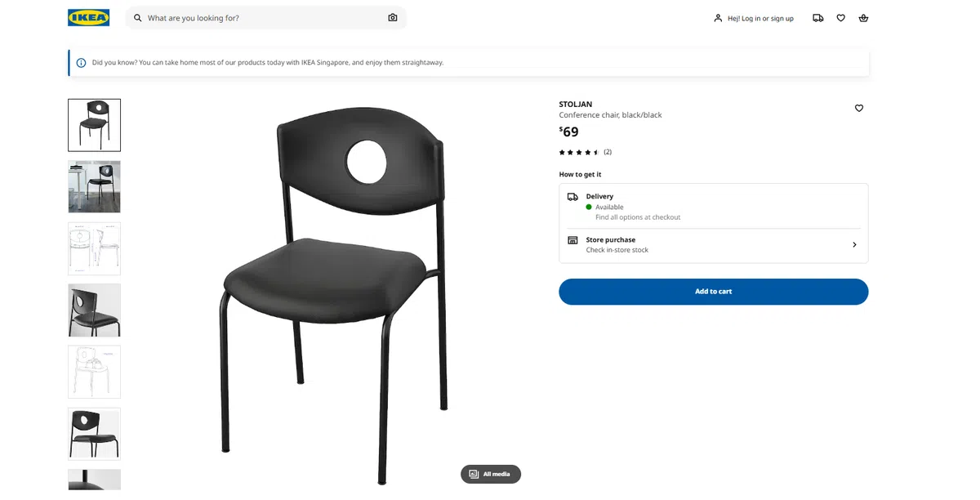Open the delivery tracking truck icon
Image resolution: width=980 pixels, height=500 pixels.
[x=818, y=18]
